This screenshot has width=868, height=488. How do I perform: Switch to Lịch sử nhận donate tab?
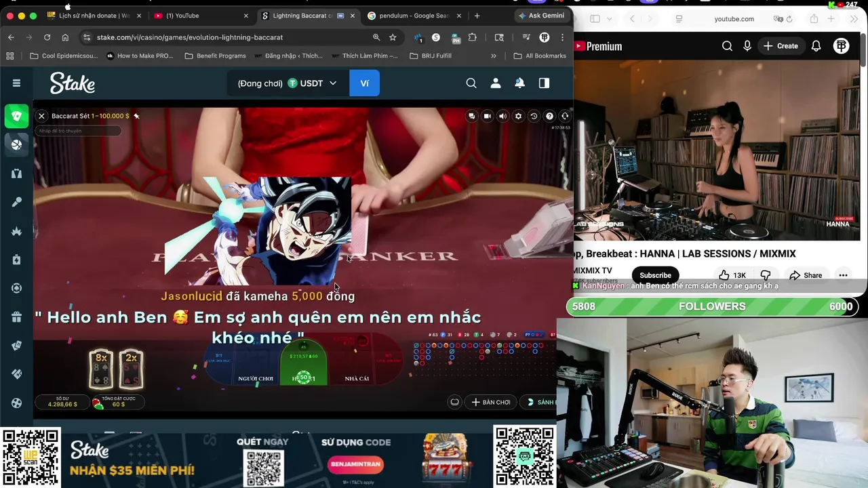pos(94,16)
